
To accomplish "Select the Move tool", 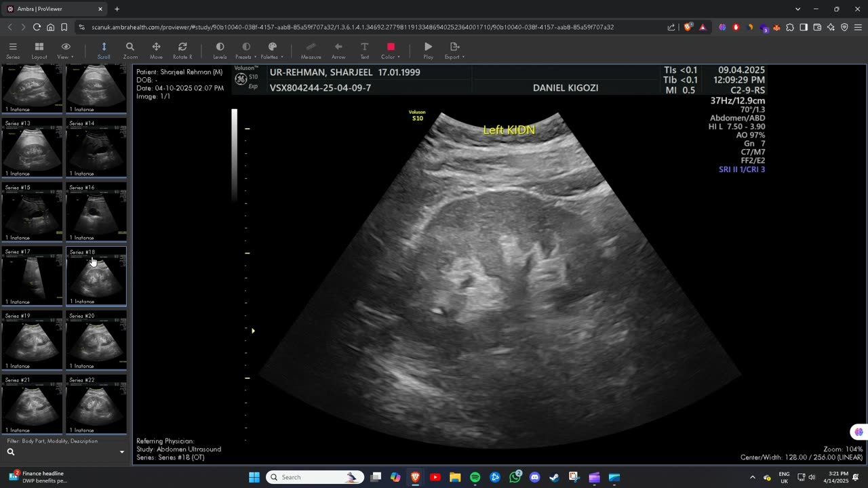I will click(156, 50).
